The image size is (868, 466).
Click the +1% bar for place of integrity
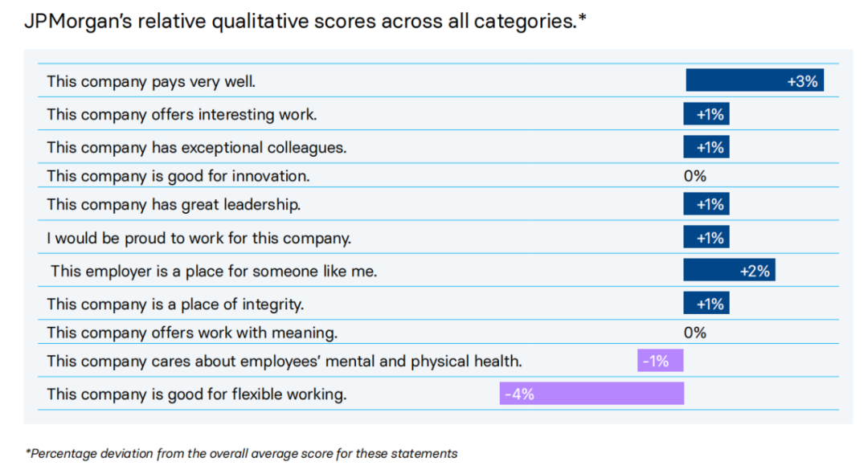coord(706,304)
